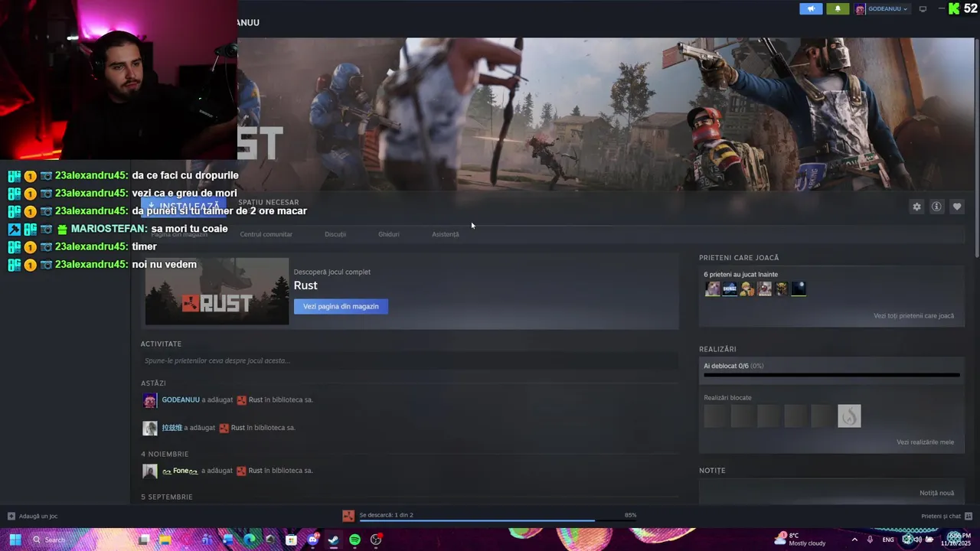The width and height of the screenshot is (980, 551).
Task: Click the GODEANUU profile avatar in header
Action: coord(861,9)
